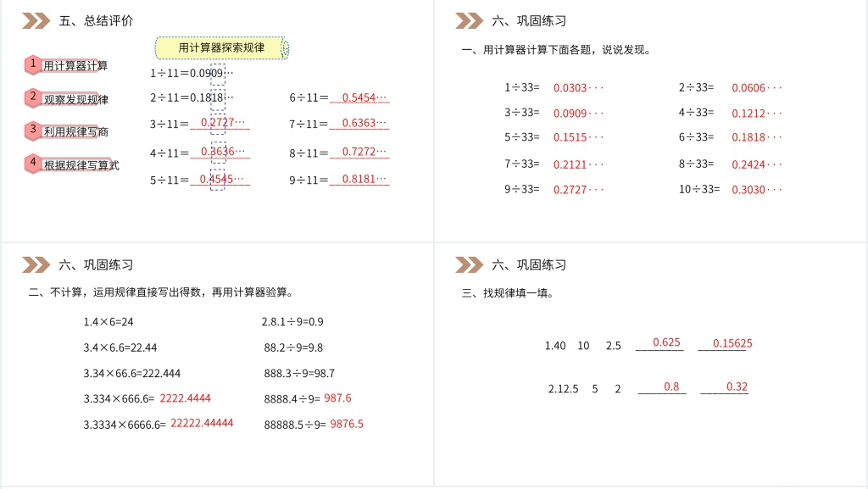Image resolution: width=868 pixels, height=489 pixels.
Task: Select the sequence start 2.12.5
Action: [x=563, y=390]
